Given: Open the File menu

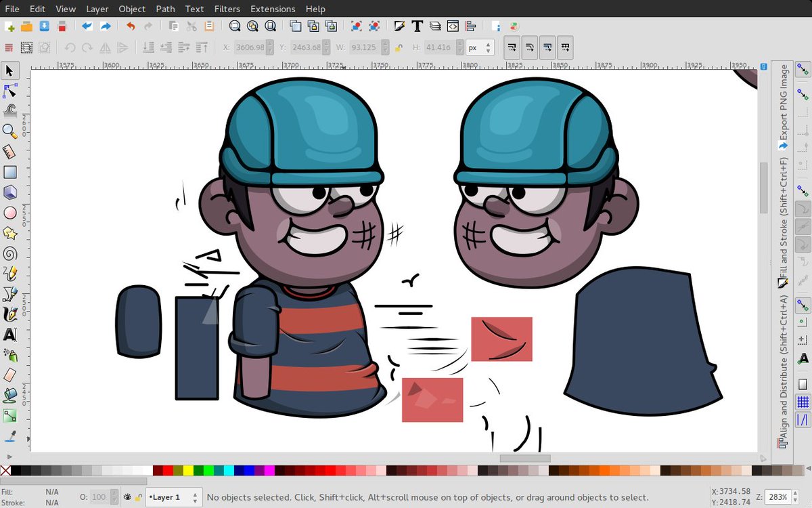Looking at the screenshot, I should tap(12, 9).
